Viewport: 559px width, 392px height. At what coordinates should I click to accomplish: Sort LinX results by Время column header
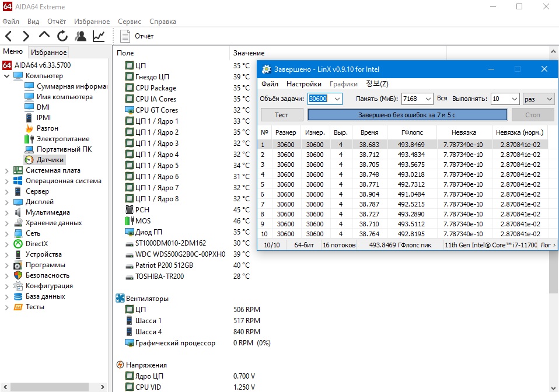[x=369, y=132]
